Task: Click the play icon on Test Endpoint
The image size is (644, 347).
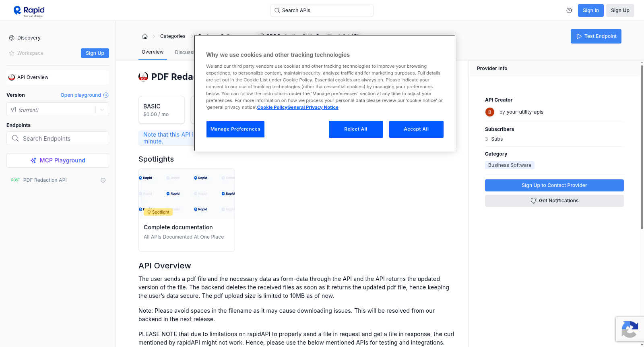Action: (579, 36)
